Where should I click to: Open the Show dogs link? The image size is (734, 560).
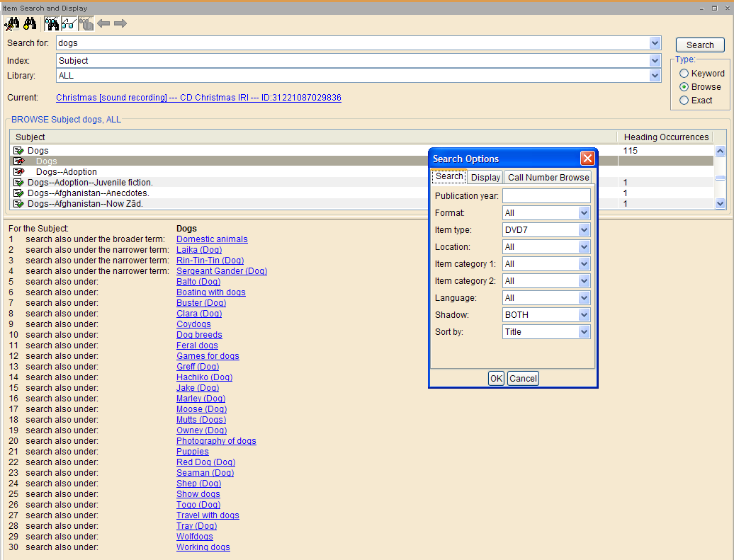(198, 494)
